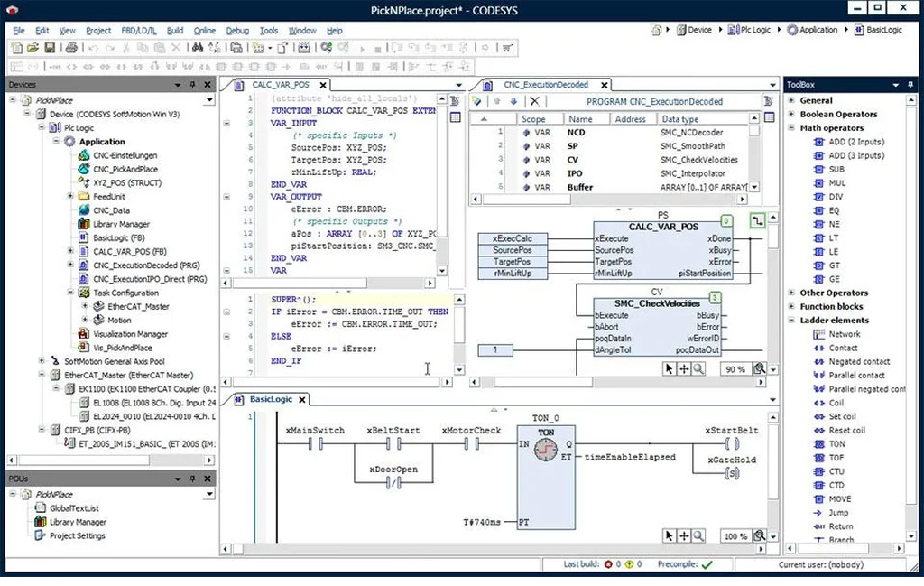Select Vis_PickAndPlace in Devices tree
This screenshot has height=586, width=924.
tap(115, 348)
